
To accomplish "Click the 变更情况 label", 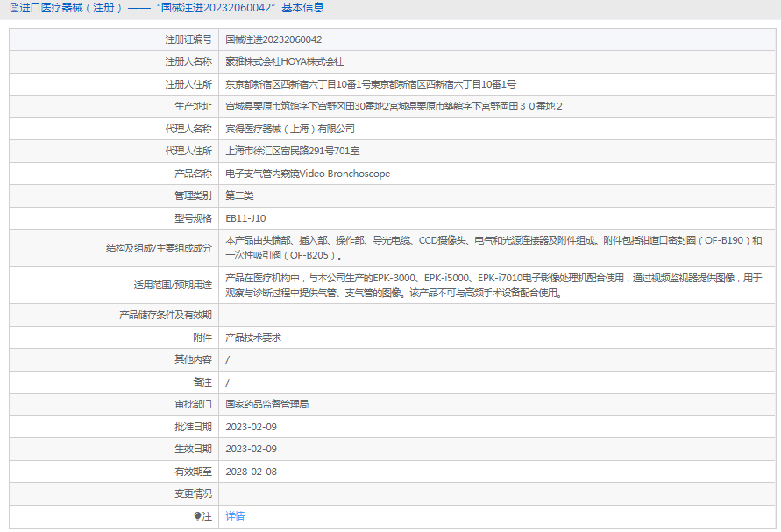I will (x=193, y=493).
